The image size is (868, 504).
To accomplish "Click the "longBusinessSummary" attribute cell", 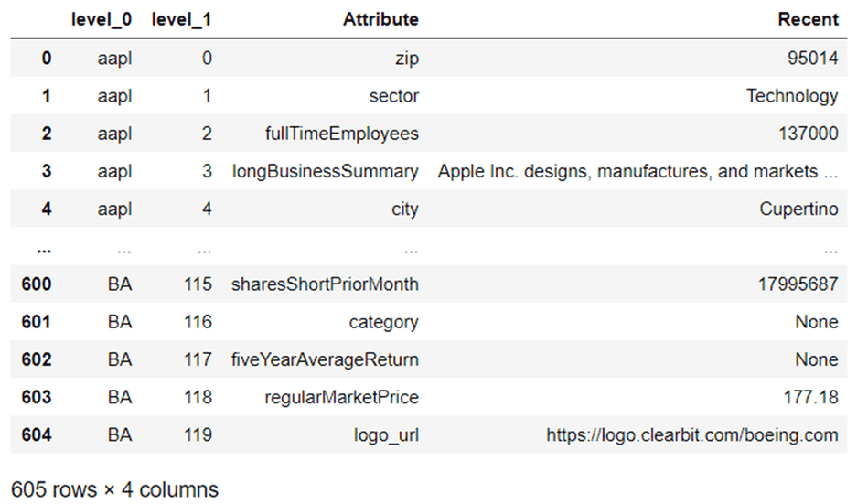I will [326, 171].
